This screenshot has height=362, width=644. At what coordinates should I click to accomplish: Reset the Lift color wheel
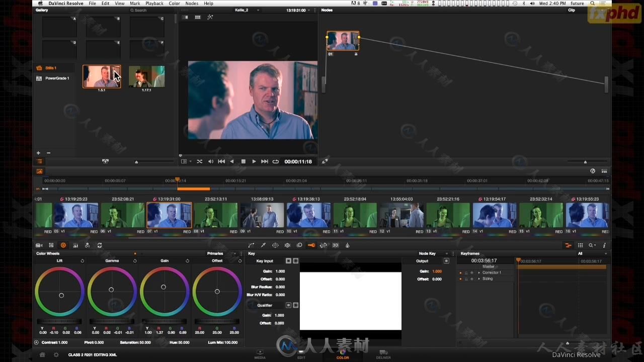coord(83,261)
